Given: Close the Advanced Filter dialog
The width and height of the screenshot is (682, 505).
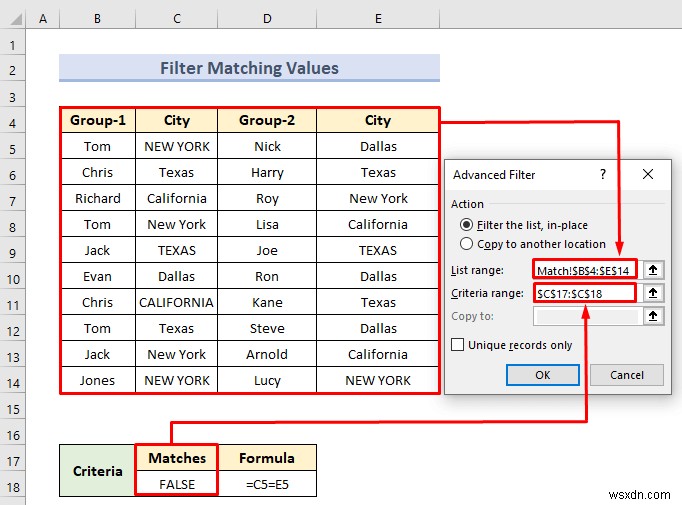Looking at the screenshot, I should click(648, 174).
